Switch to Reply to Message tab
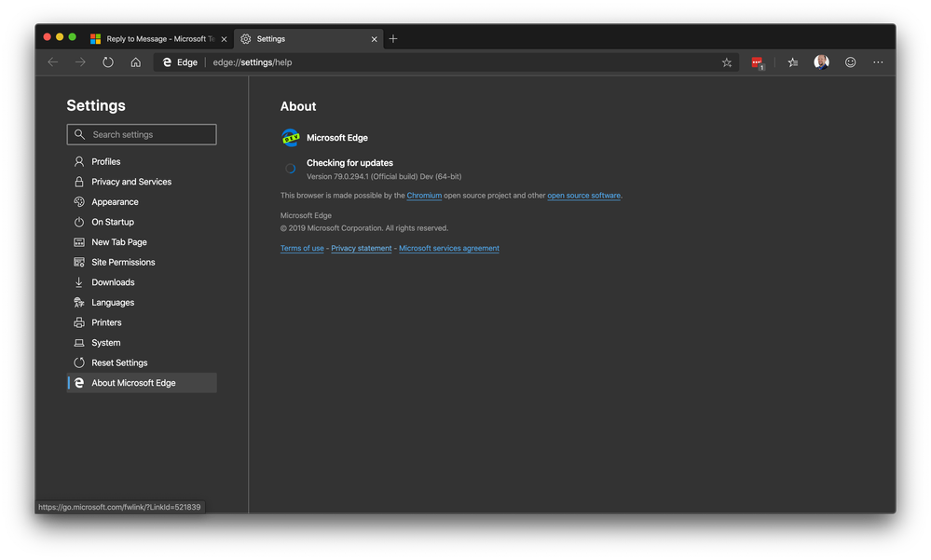 tap(159, 39)
